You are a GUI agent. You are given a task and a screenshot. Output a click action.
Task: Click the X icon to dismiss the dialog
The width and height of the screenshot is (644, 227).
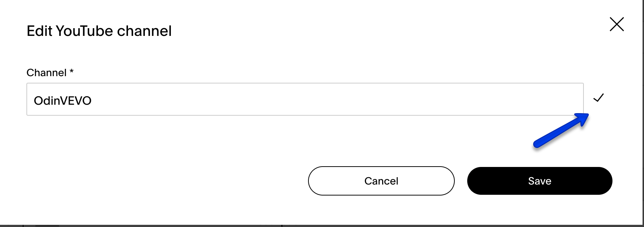coord(616,24)
